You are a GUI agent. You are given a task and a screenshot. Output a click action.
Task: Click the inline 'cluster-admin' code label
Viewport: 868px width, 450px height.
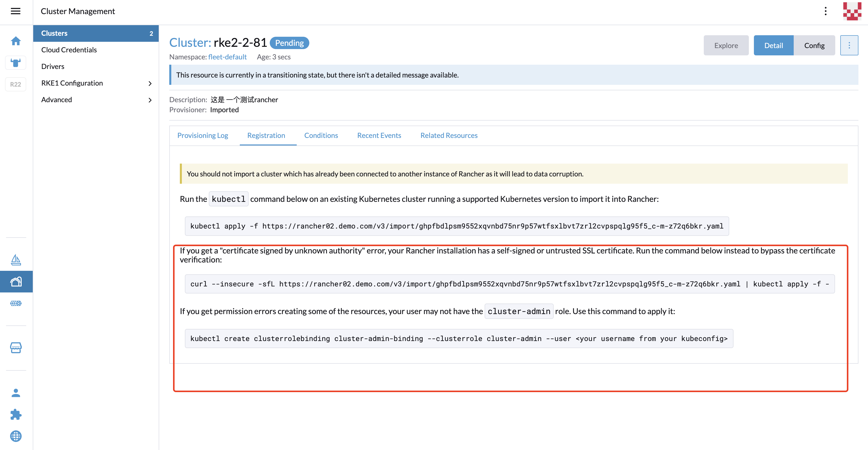[519, 311]
